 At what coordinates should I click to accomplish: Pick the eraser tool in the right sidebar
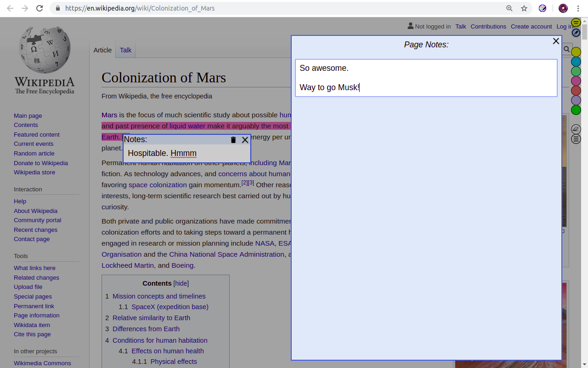click(x=576, y=129)
